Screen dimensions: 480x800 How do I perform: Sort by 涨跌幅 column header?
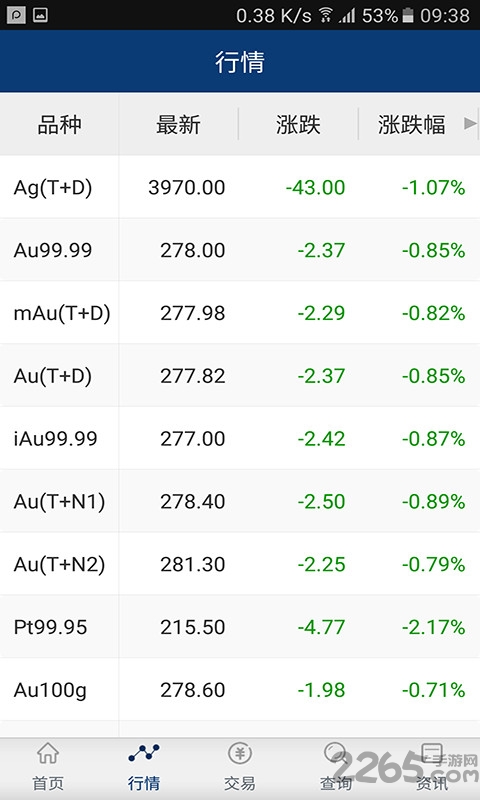[412, 124]
